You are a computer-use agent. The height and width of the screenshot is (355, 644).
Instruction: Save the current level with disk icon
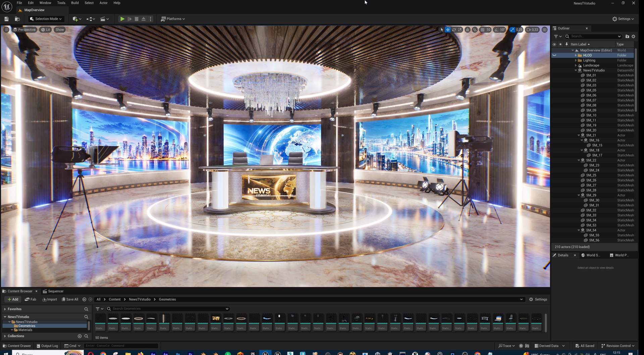[6, 19]
